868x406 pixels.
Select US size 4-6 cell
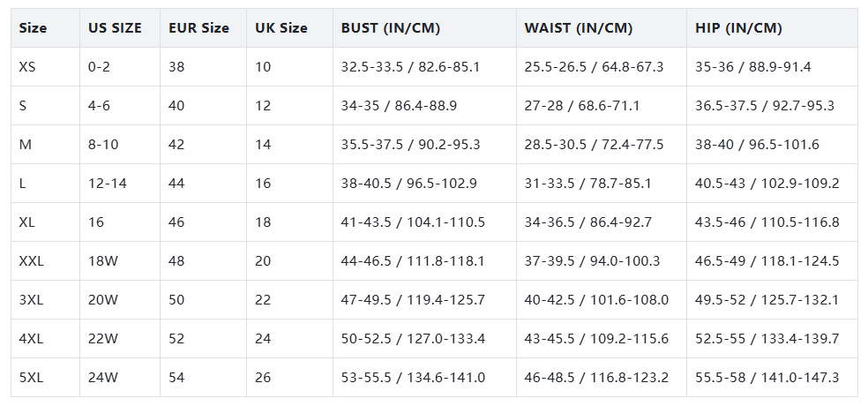pyautogui.click(x=101, y=106)
